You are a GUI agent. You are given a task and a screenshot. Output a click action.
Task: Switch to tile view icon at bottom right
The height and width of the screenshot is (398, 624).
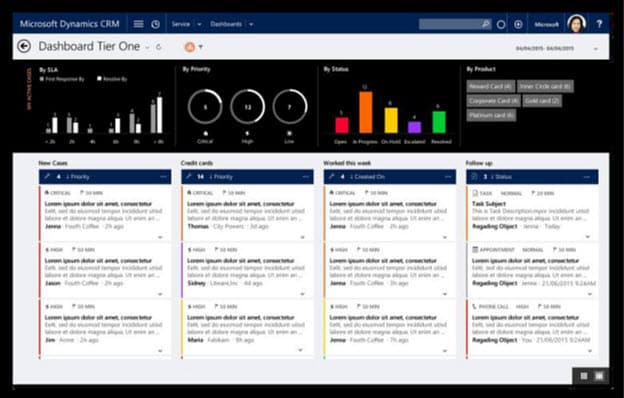[584, 376]
